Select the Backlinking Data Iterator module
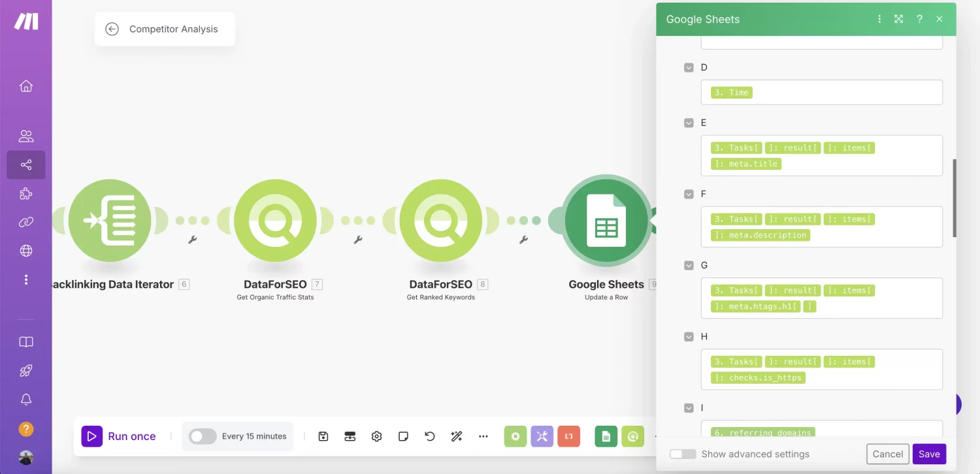The height and width of the screenshot is (474, 980). [110, 221]
